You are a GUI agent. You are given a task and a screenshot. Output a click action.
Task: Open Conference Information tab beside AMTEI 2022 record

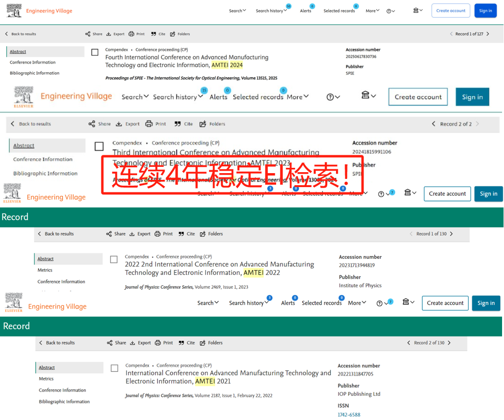pyautogui.click(x=61, y=282)
